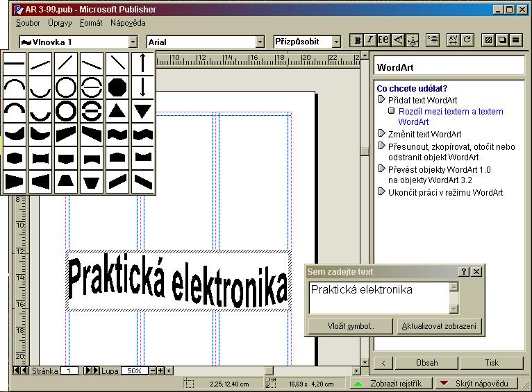This screenshot has height=392, width=532.
Task: Open the shadow effect tool
Action: click(502, 40)
